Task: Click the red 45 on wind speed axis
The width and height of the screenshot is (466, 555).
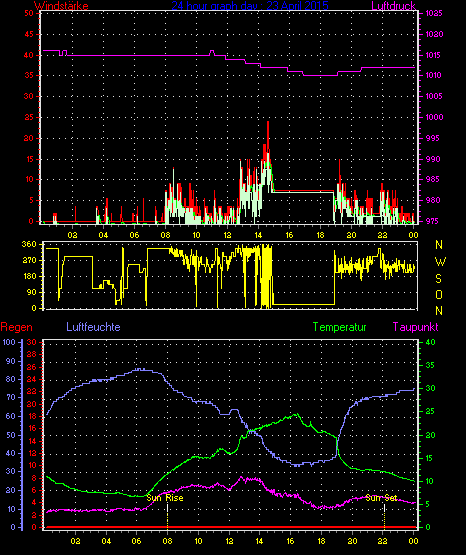Action: point(29,34)
